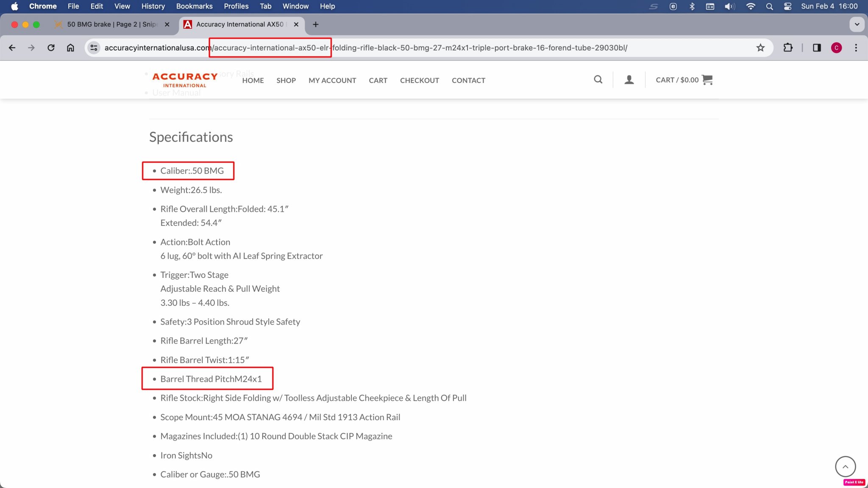This screenshot has height=488, width=868.
Task: Go to the CHECKOUT link
Action: 420,80
